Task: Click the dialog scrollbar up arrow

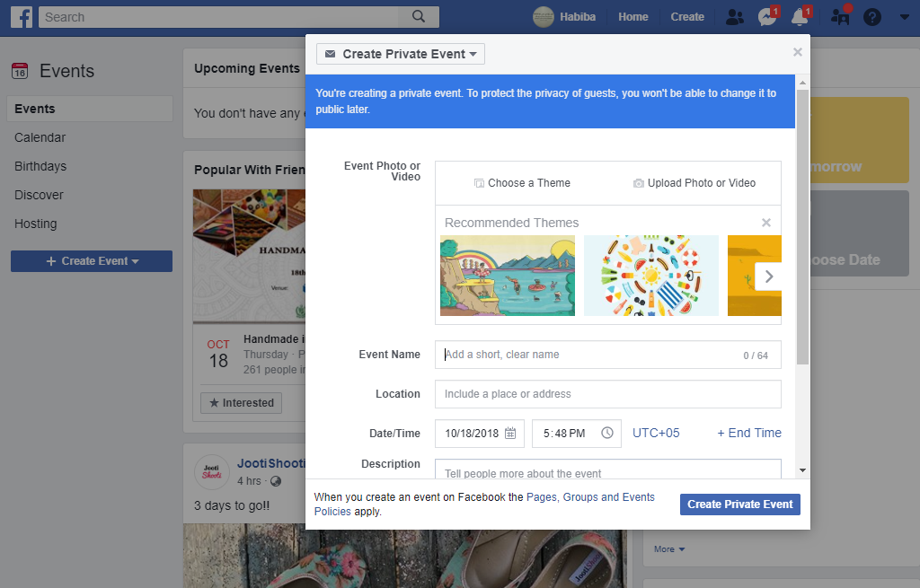Action: click(802, 83)
